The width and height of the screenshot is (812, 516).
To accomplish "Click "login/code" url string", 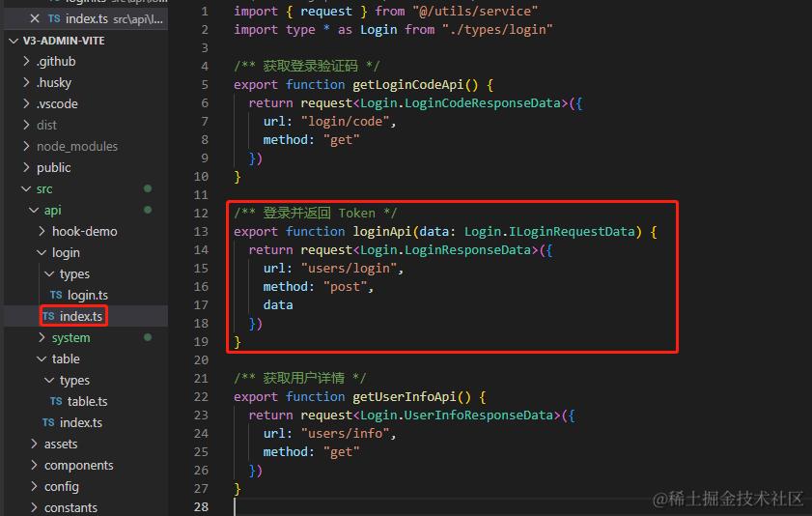I will pyautogui.click(x=345, y=121).
